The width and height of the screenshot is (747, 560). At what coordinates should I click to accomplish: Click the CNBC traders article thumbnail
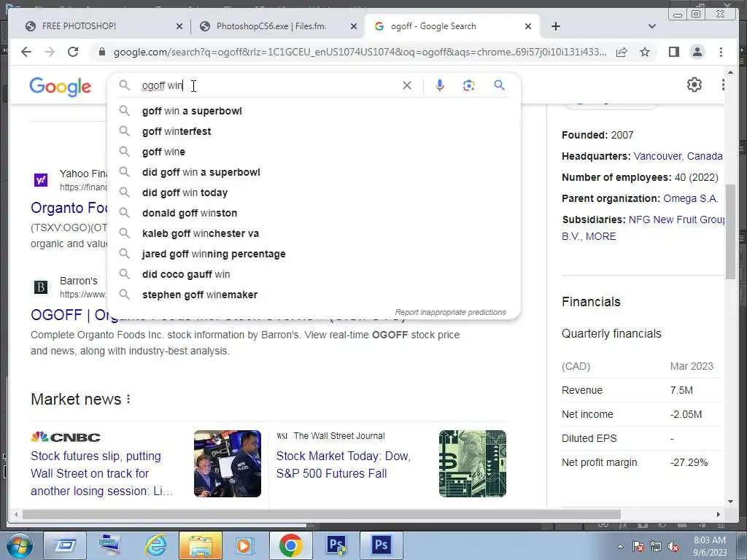point(228,464)
